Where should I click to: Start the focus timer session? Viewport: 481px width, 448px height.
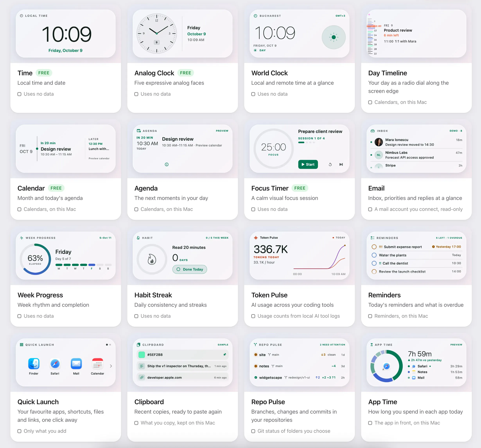[x=308, y=165]
